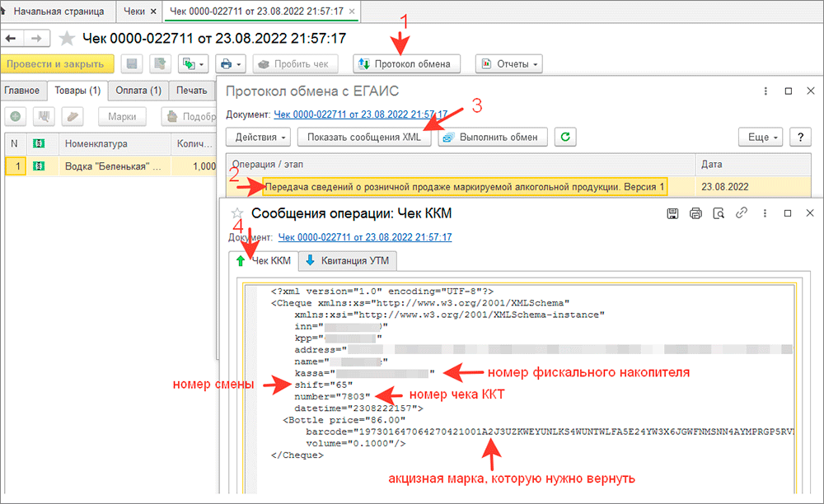
Task: Save the cheque via the diskette icon
Action: (132, 64)
